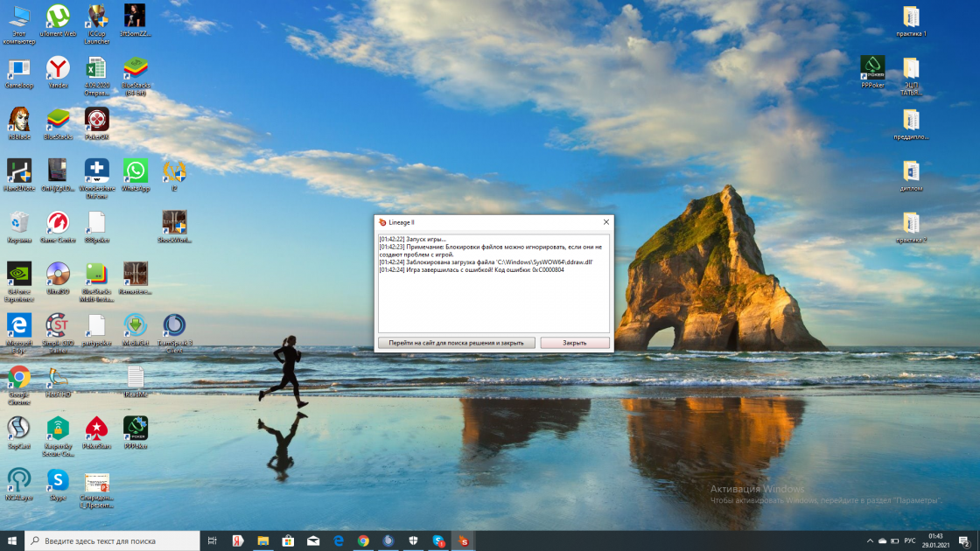Click the PokerStars desktop shortcut
Screen dimensions: 980x551
pos(96,429)
